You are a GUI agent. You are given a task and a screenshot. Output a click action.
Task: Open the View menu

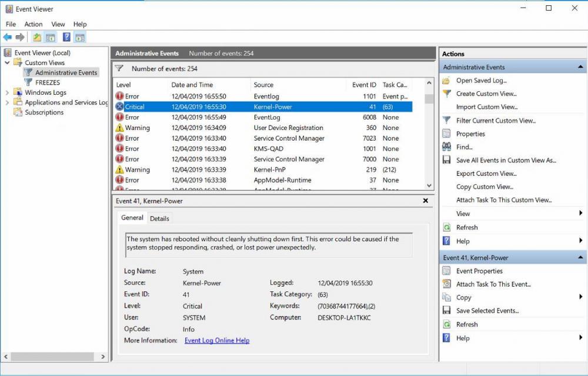[58, 24]
